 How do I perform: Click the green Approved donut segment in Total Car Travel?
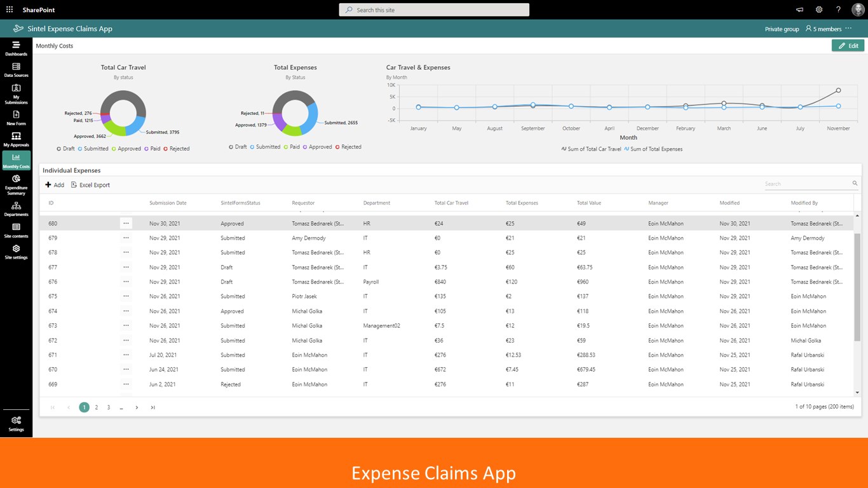point(114,128)
